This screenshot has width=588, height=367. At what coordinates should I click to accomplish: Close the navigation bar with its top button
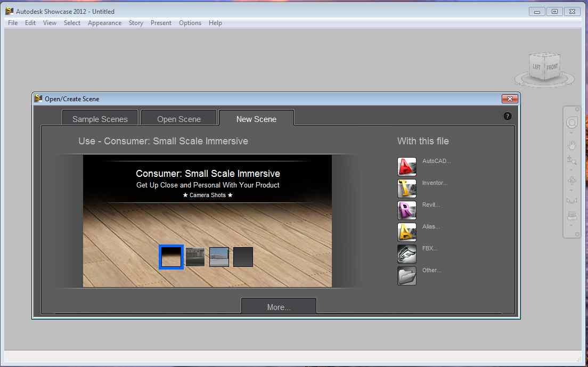tap(577, 109)
